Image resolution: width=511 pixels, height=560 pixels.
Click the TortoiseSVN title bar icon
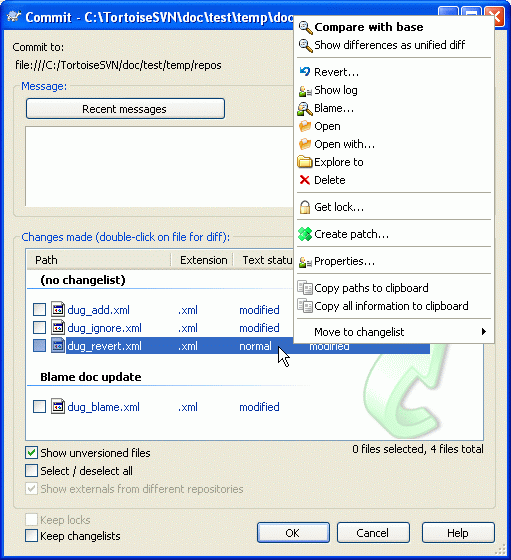tap(14, 17)
